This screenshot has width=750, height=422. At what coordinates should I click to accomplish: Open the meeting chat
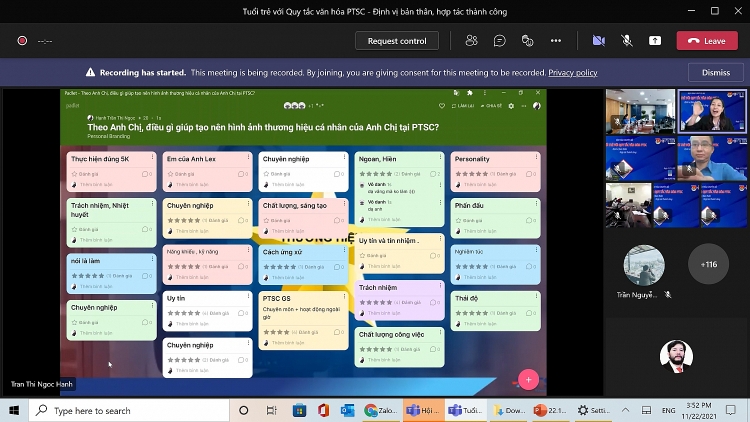point(499,41)
